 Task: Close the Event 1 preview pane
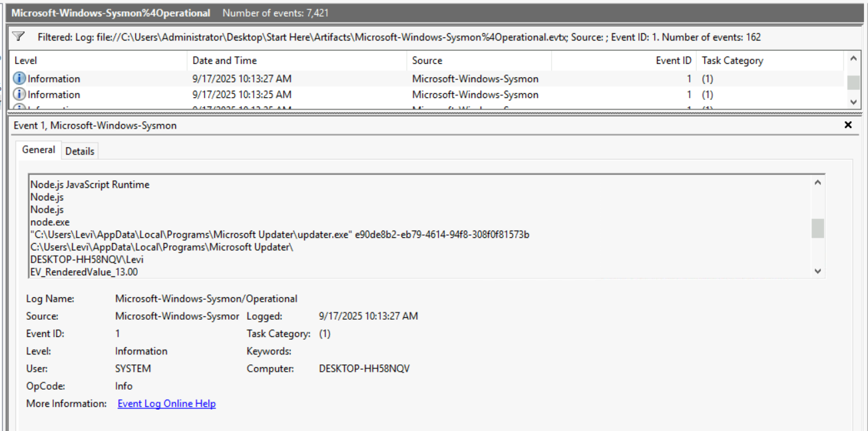click(848, 125)
